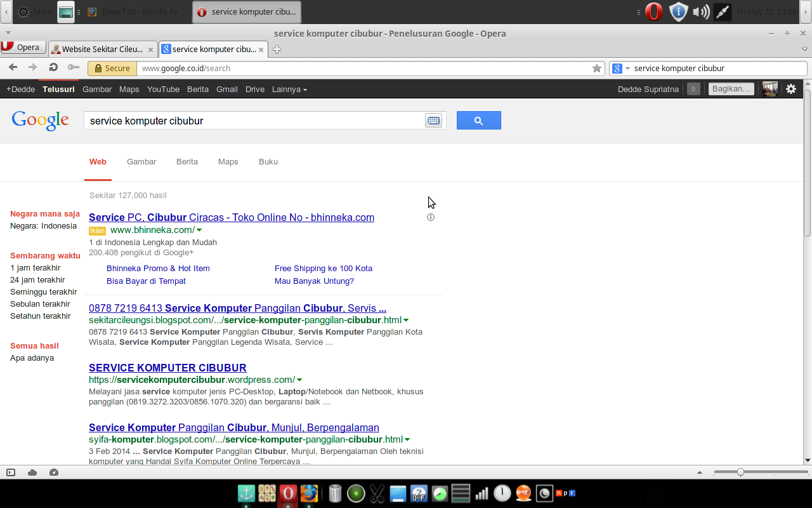Open the closed tabs trash arrow in the tab bar

[x=804, y=49]
